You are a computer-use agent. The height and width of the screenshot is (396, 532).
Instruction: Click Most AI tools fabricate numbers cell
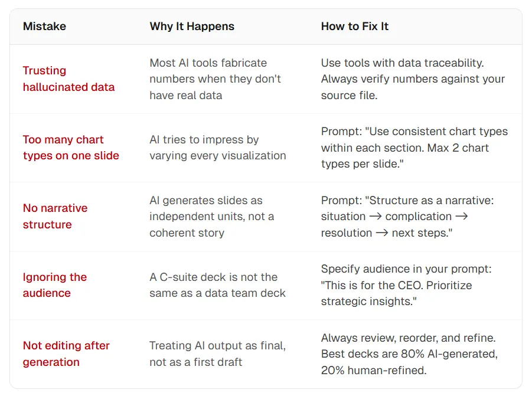click(215, 79)
